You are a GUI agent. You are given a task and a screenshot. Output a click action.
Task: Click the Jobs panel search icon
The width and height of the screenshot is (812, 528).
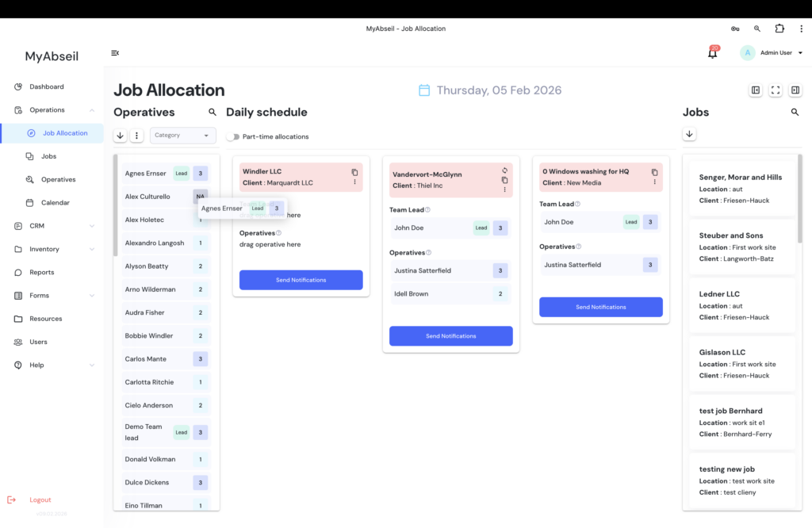795,113
